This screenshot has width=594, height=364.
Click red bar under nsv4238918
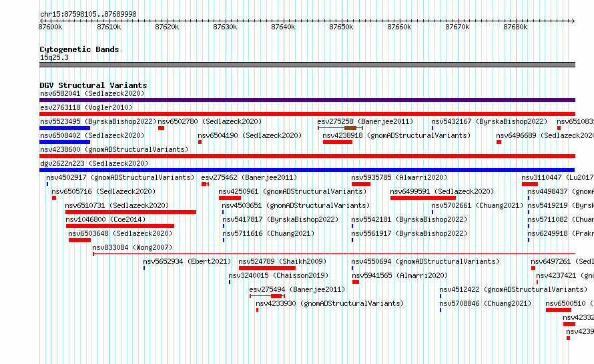click(338, 142)
